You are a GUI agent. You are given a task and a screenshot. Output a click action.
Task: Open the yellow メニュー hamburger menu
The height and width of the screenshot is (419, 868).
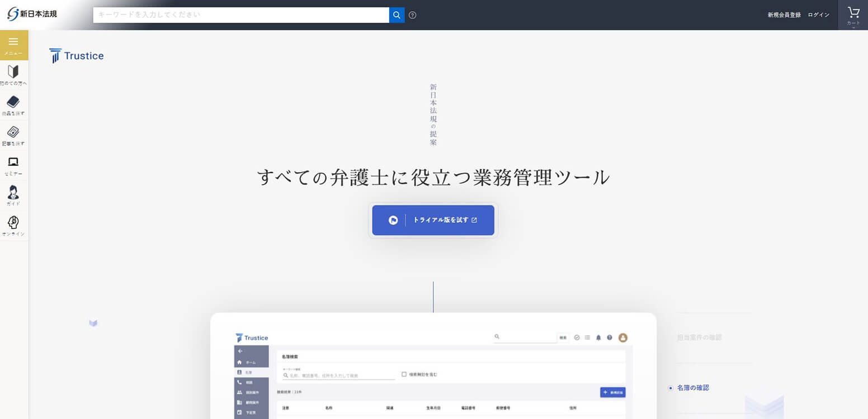click(13, 45)
